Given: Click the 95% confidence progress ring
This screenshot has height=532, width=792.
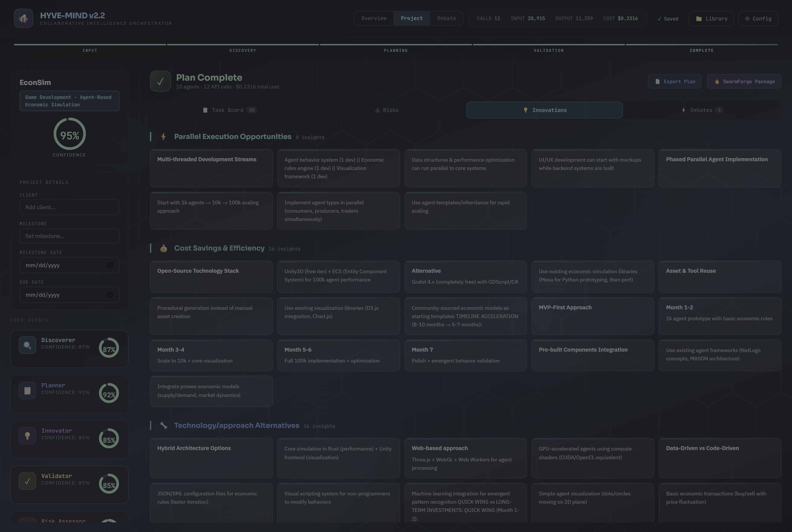Looking at the screenshot, I should tap(70, 134).
